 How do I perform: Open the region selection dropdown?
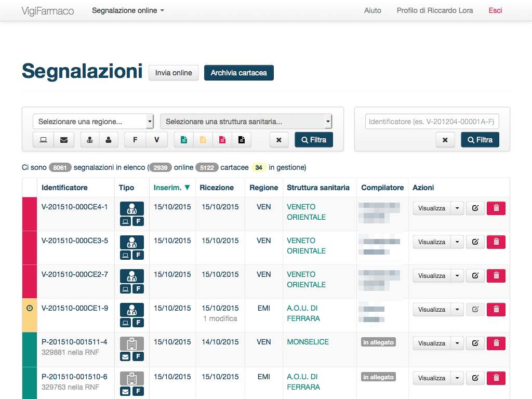point(93,122)
